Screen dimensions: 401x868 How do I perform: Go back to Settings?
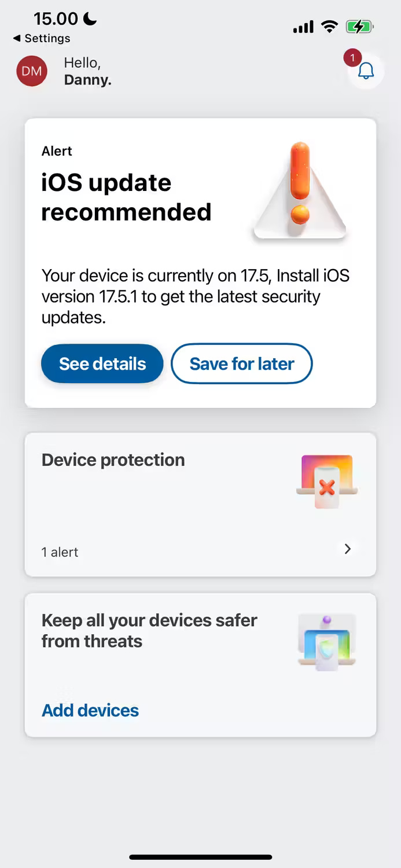[x=42, y=38]
